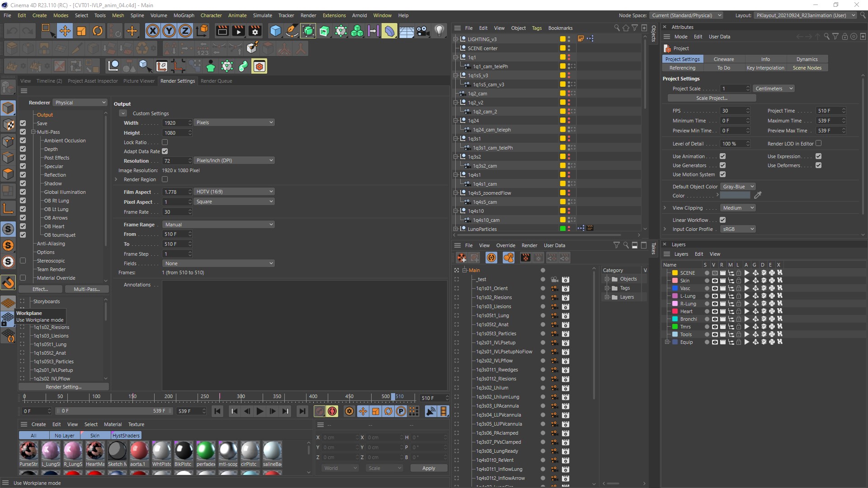Click the Undo arrow icon

[x=12, y=31]
